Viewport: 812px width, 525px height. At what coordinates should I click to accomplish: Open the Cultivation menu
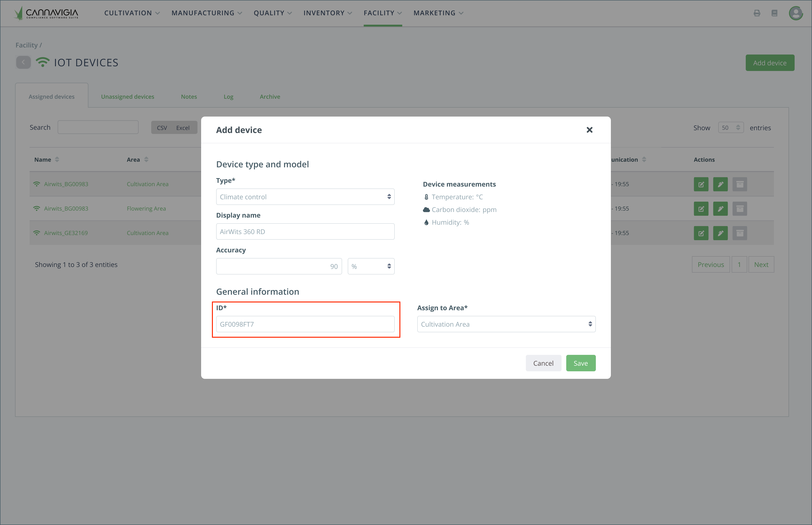coord(132,13)
